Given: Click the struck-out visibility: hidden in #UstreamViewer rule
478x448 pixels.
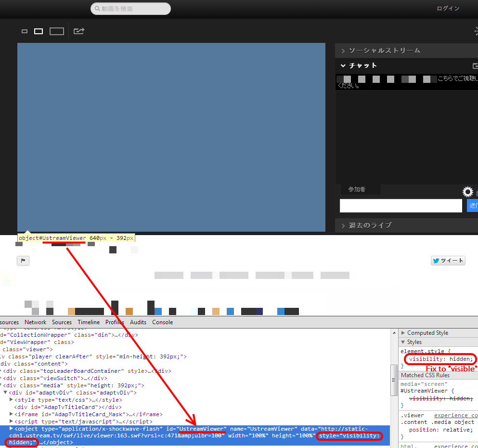Looking at the screenshot, I should (x=441, y=398).
